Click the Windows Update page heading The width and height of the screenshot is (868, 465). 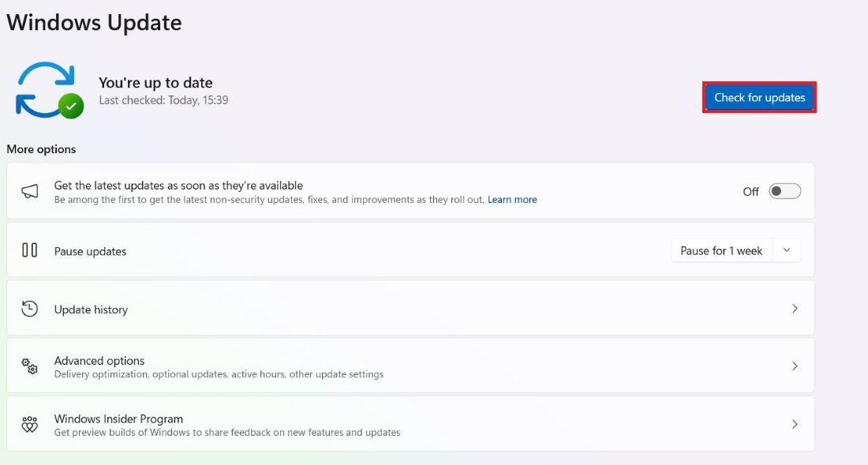point(94,22)
